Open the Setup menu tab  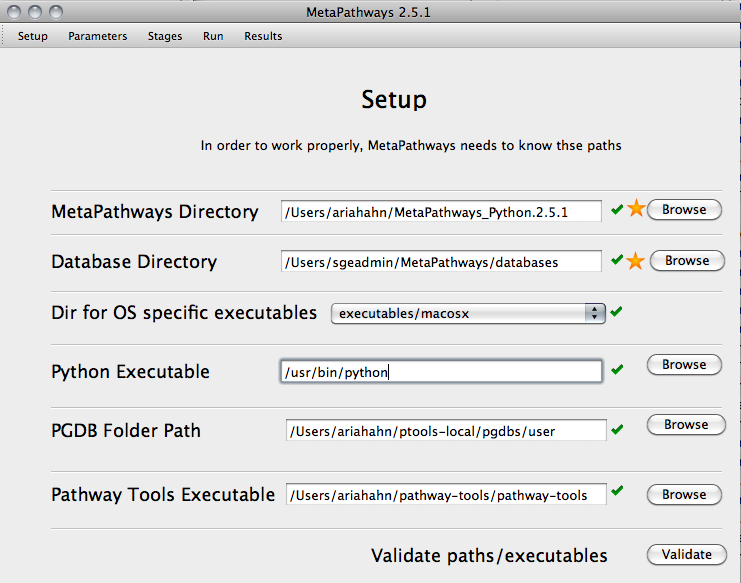[33, 36]
